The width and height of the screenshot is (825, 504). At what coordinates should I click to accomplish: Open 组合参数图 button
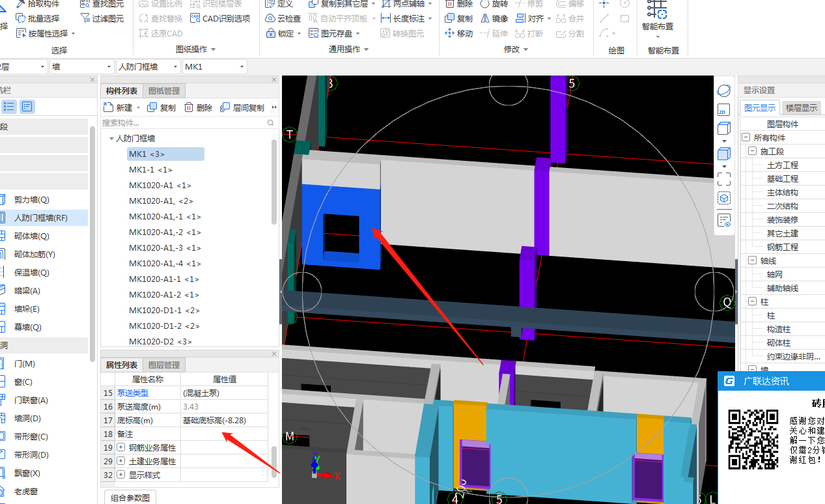(130, 497)
